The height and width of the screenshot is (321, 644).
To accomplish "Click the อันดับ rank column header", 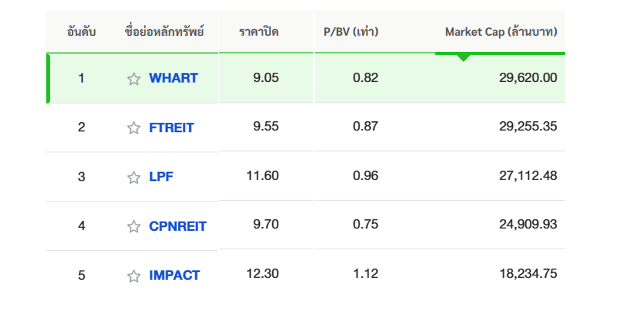I will point(81,32).
